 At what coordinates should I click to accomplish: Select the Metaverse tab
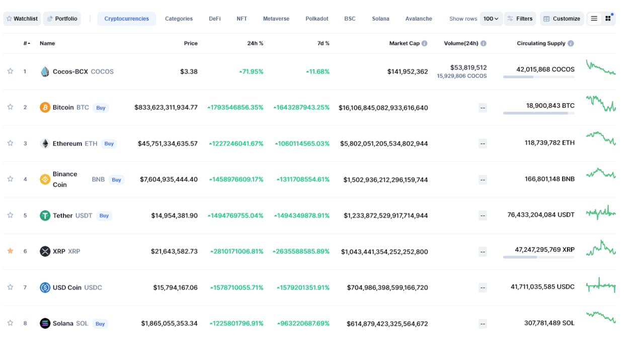point(276,19)
